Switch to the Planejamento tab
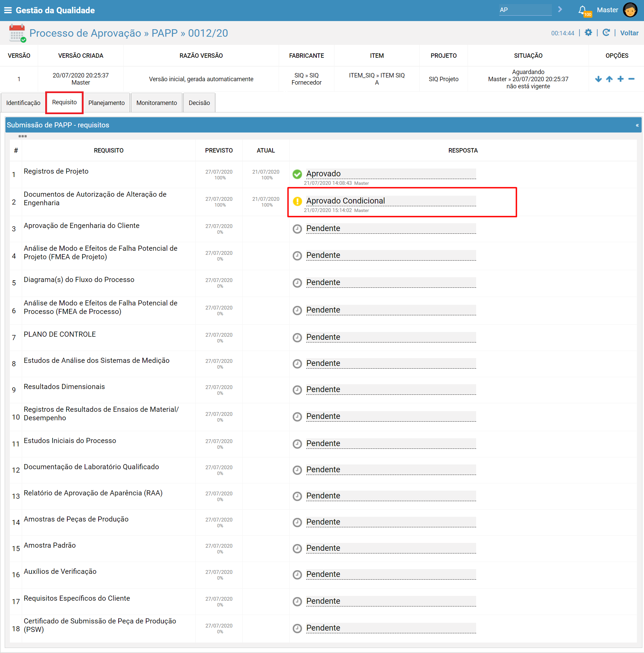This screenshot has height=653, width=644. coord(107,103)
